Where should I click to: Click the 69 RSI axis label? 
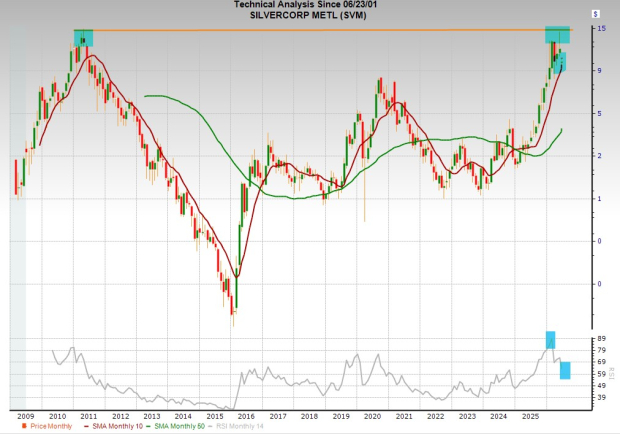pos(601,362)
